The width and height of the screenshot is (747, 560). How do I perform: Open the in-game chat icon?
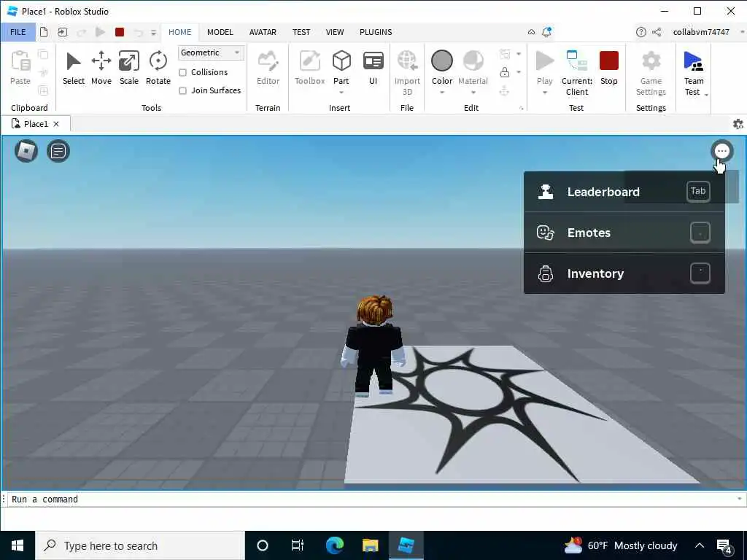tap(58, 152)
